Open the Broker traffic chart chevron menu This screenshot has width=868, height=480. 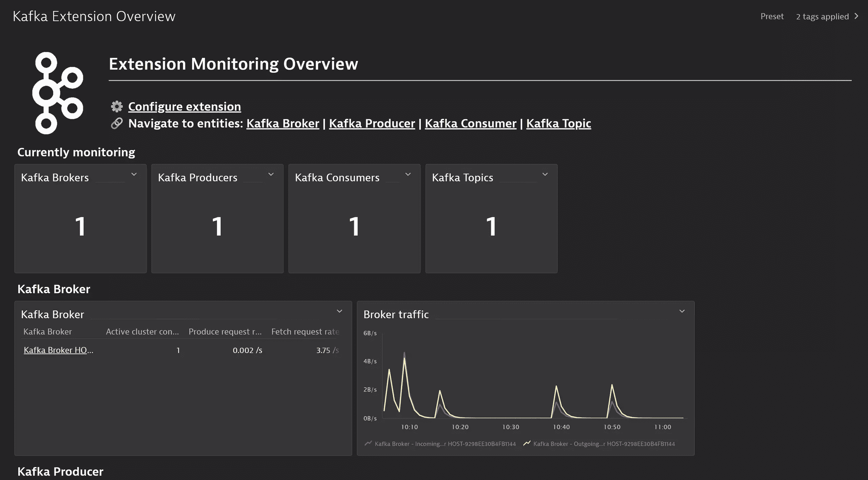pyautogui.click(x=682, y=311)
